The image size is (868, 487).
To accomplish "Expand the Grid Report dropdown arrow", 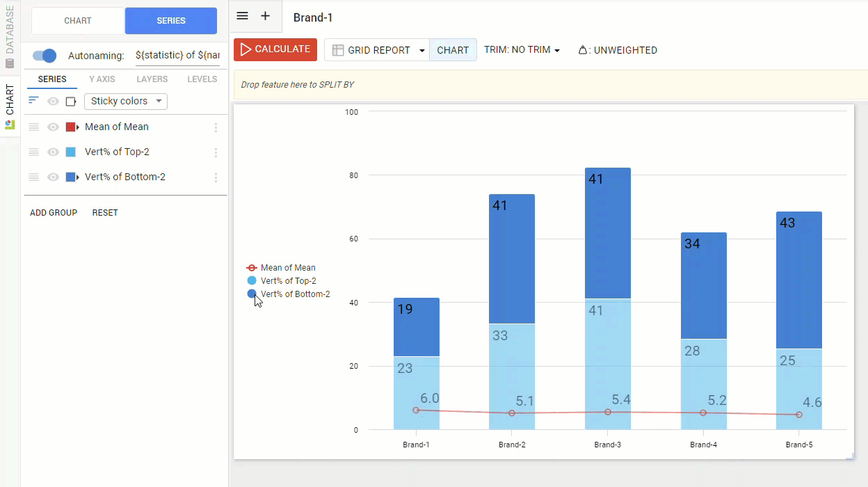I will click(421, 51).
